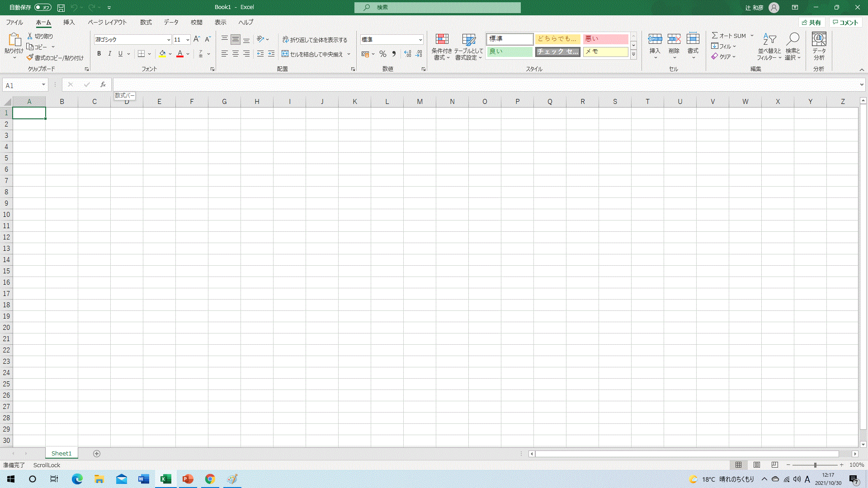The height and width of the screenshot is (488, 868).
Task: Switch to Page Layout view in status bar
Action: click(x=757, y=465)
